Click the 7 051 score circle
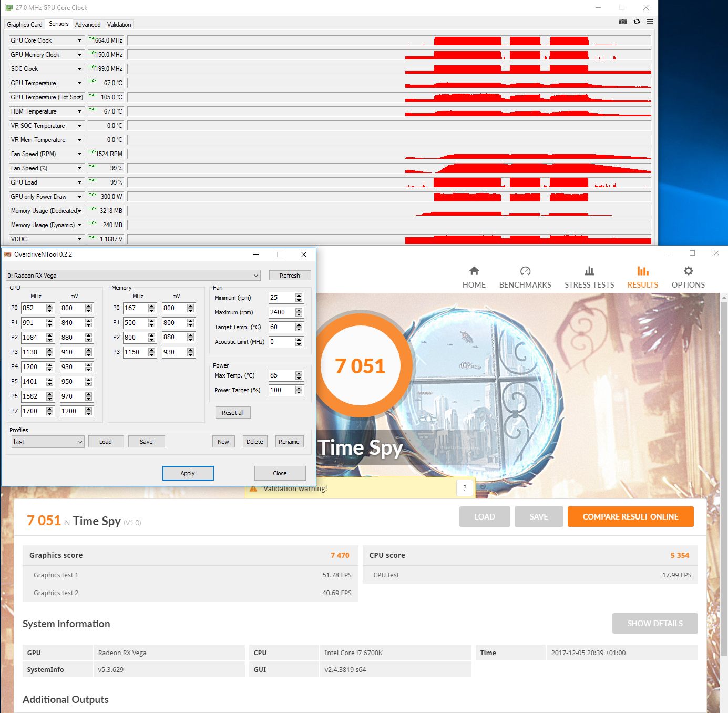This screenshot has height=713, width=728. (x=360, y=366)
